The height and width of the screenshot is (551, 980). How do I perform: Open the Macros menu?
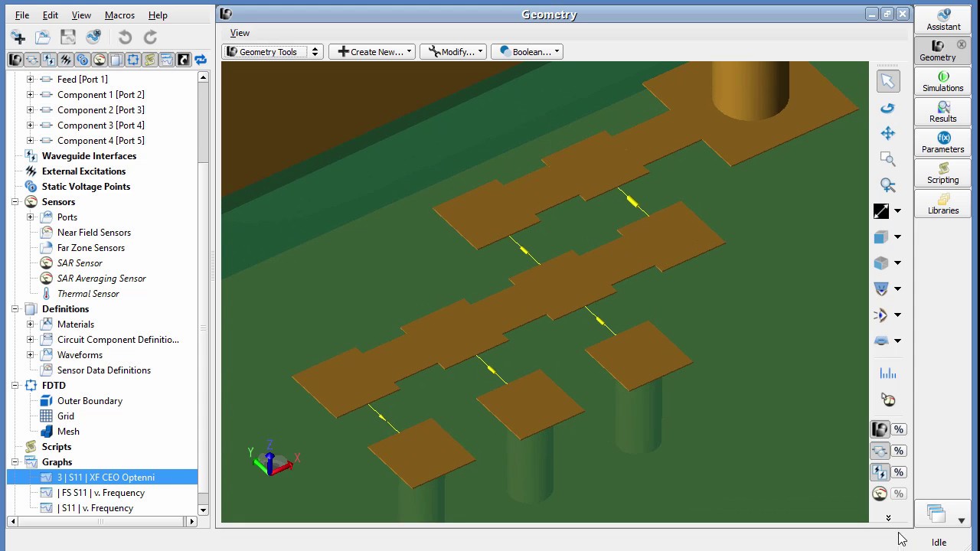(x=119, y=15)
